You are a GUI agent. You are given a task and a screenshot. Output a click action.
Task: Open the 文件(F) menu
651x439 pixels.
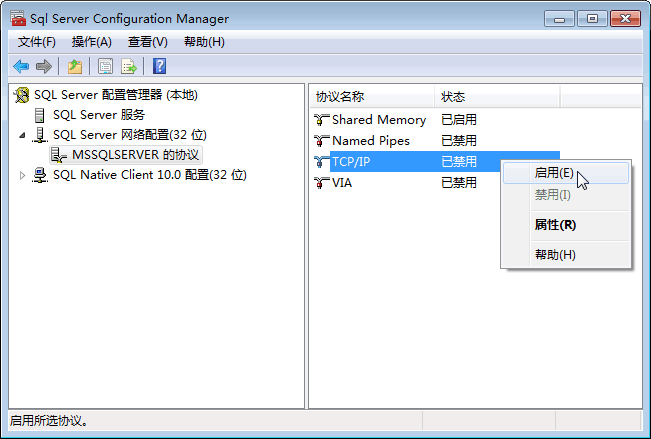[37, 42]
